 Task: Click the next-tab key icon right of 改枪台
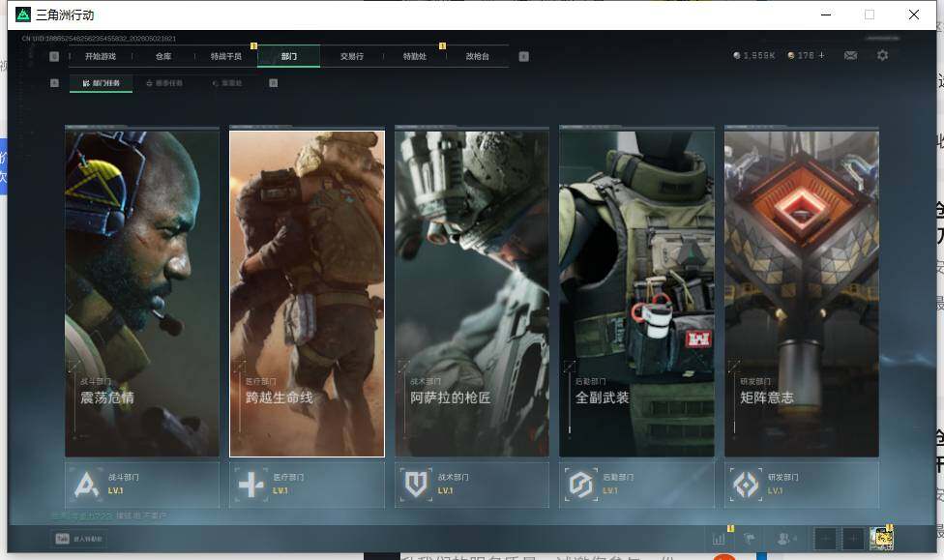(524, 57)
